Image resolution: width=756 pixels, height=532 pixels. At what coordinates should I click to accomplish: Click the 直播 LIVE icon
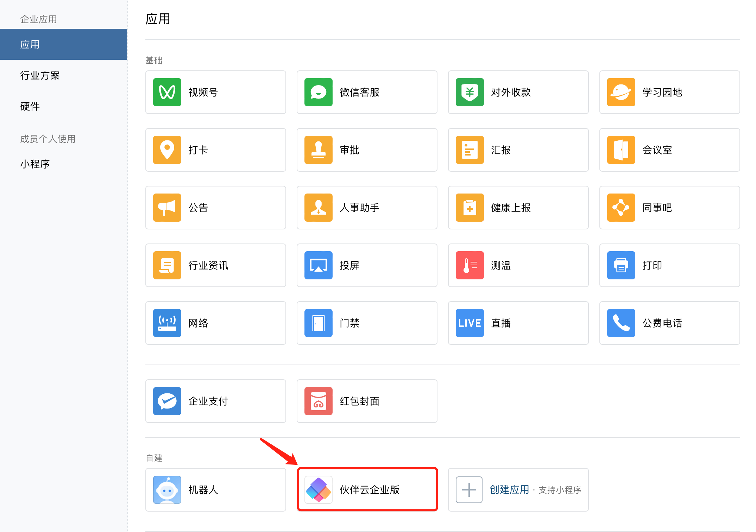coord(470,323)
